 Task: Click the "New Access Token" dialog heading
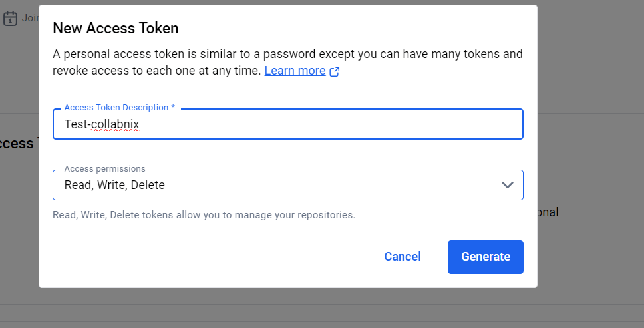[116, 28]
